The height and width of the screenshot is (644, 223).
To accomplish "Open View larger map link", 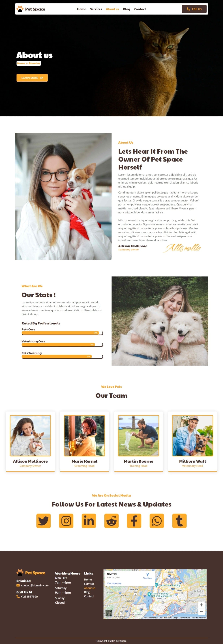I will [114, 583].
